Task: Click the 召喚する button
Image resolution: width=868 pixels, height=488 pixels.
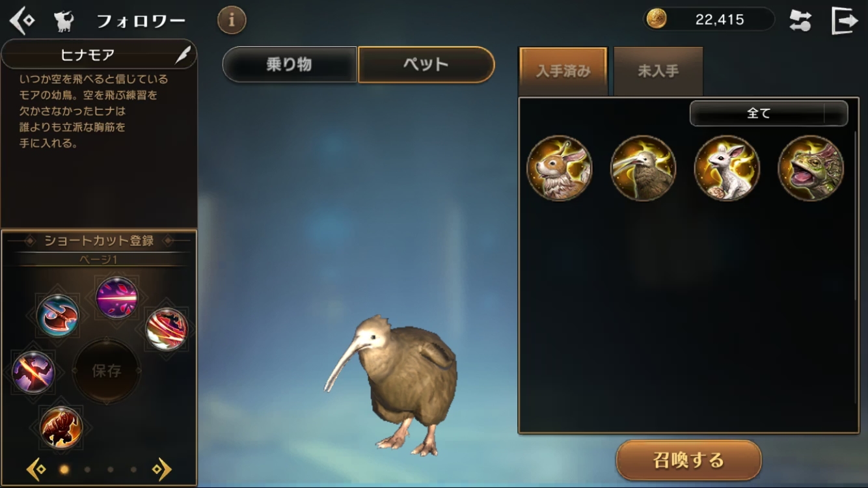Action: 688,460
